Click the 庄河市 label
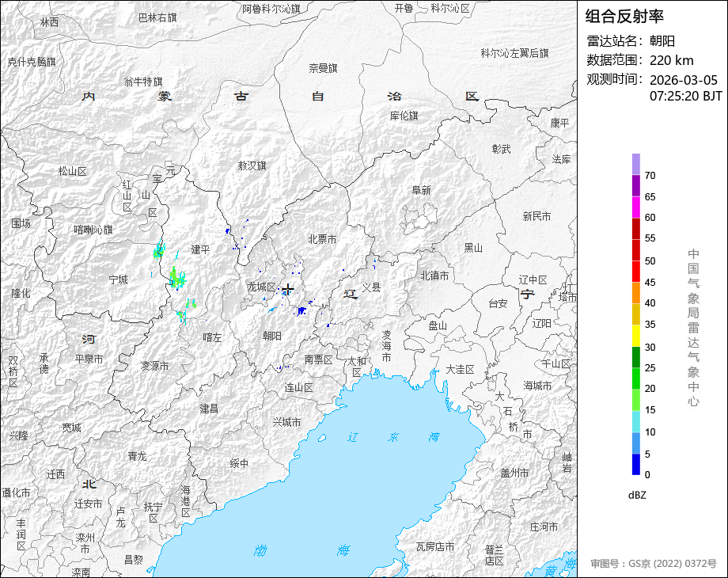This screenshot has height=578, width=728. click(544, 527)
